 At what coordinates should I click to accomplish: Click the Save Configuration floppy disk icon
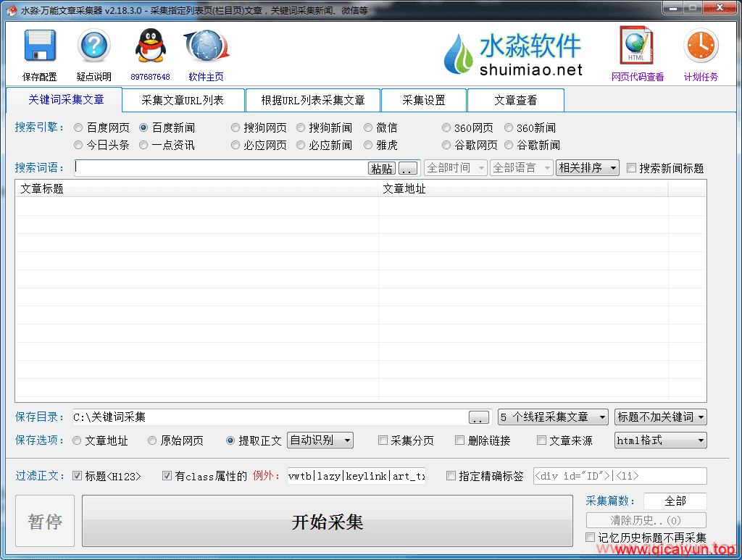[x=40, y=47]
